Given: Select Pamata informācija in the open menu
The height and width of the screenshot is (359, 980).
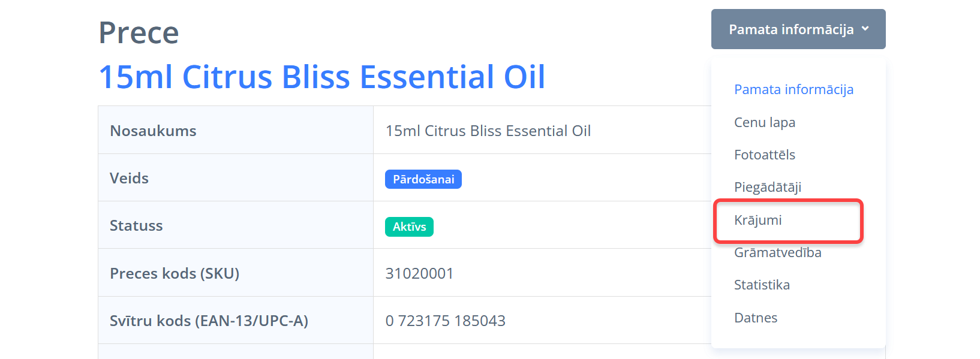Looking at the screenshot, I should 793,90.
